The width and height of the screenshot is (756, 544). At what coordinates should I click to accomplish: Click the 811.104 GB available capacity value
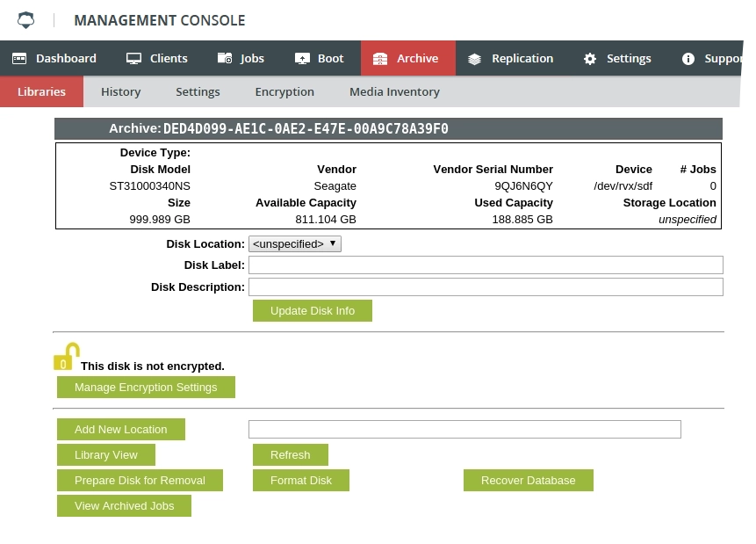coord(326,219)
